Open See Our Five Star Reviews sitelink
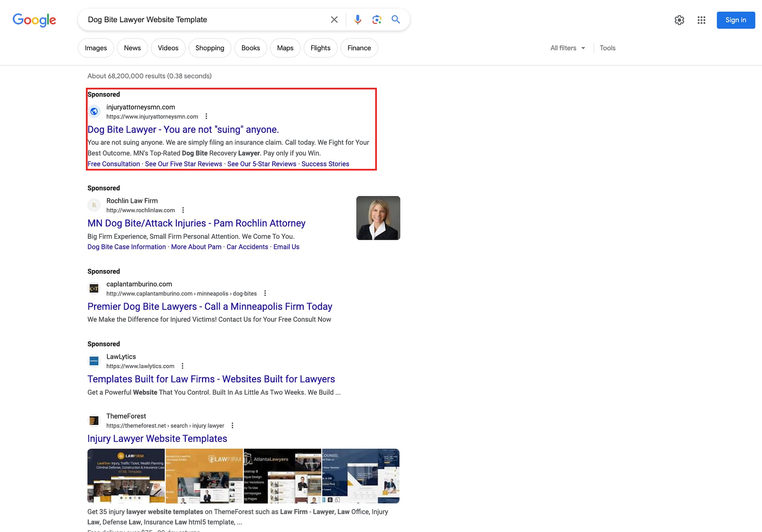This screenshot has width=762, height=532. 183,164
